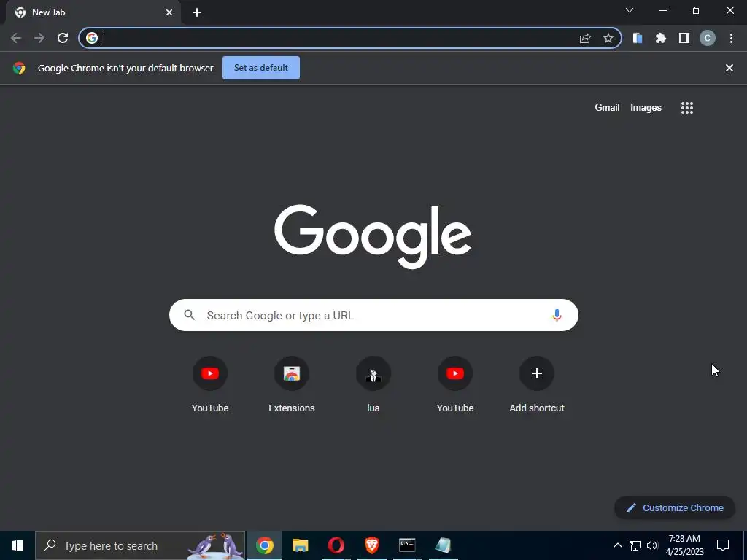747x560 pixels.
Task: Share this page icon in address bar
Action: (x=585, y=38)
